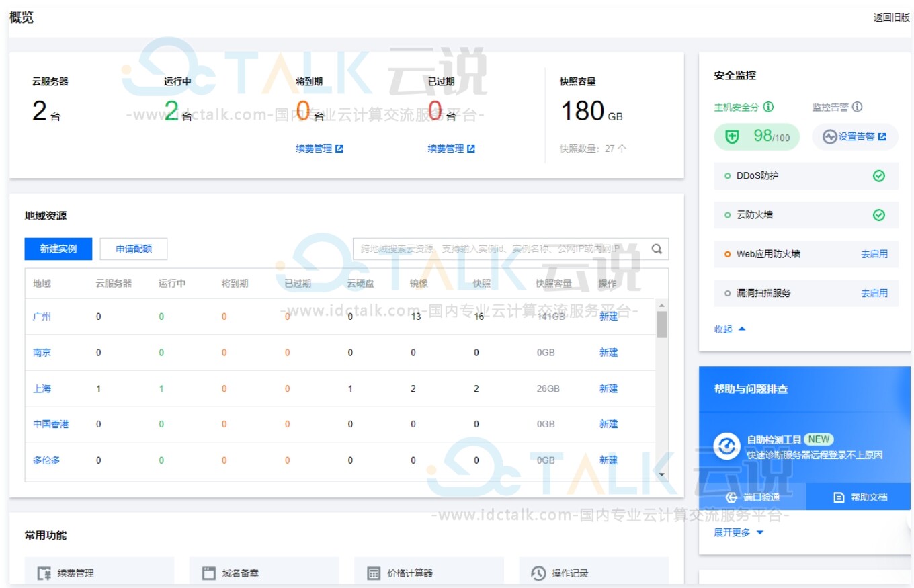Click the 域名备案 icon in 常用功能
914x588 pixels.
pos(209,573)
